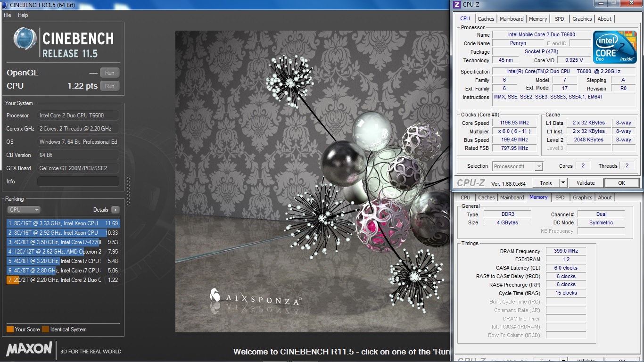The height and width of the screenshot is (362, 644).
Task: Switch to Mainboard tab in top CPU-Z
Action: click(512, 19)
